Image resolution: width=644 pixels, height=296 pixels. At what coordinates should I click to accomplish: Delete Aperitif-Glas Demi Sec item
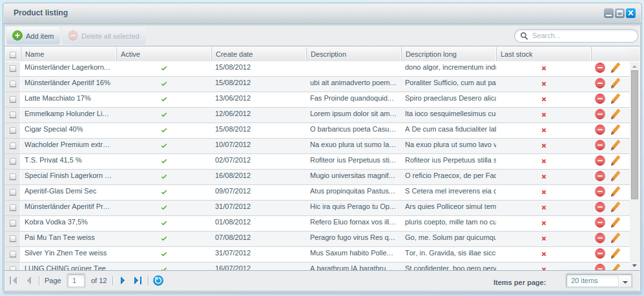coord(600,192)
